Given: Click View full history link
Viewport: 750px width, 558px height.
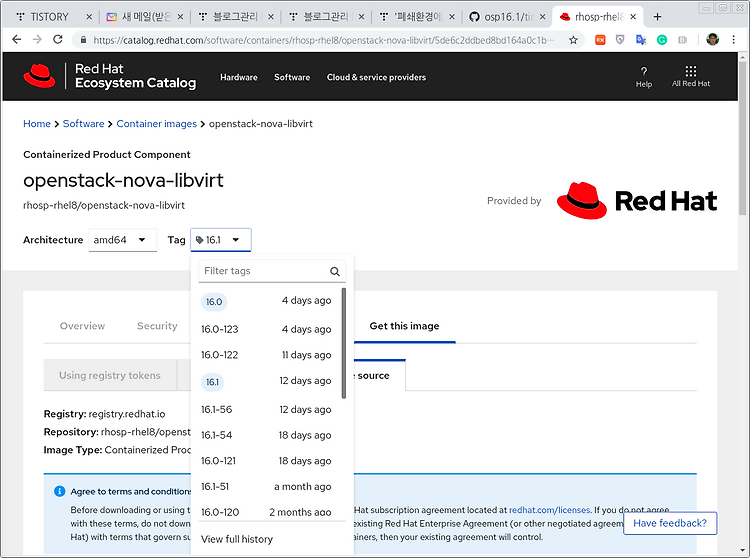Looking at the screenshot, I should [237, 539].
